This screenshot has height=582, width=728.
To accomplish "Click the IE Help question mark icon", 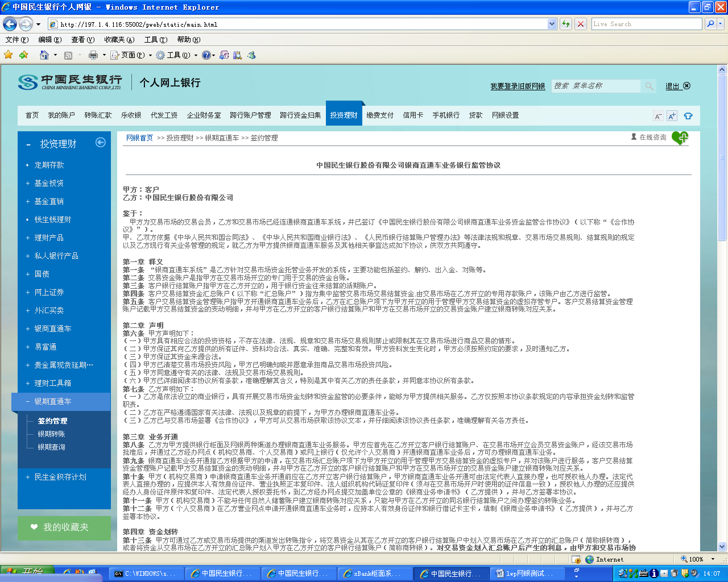I will 206,55.
